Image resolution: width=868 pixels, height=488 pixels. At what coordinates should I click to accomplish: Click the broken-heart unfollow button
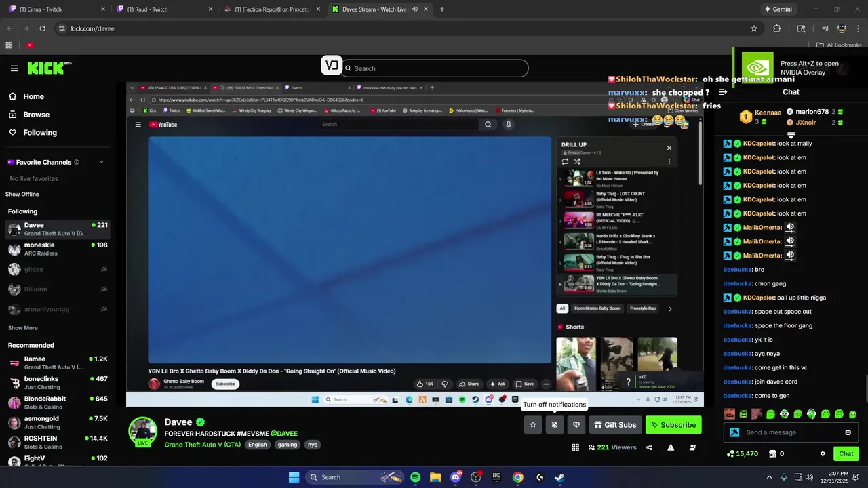pyautogui.click(x=576, y=425)
